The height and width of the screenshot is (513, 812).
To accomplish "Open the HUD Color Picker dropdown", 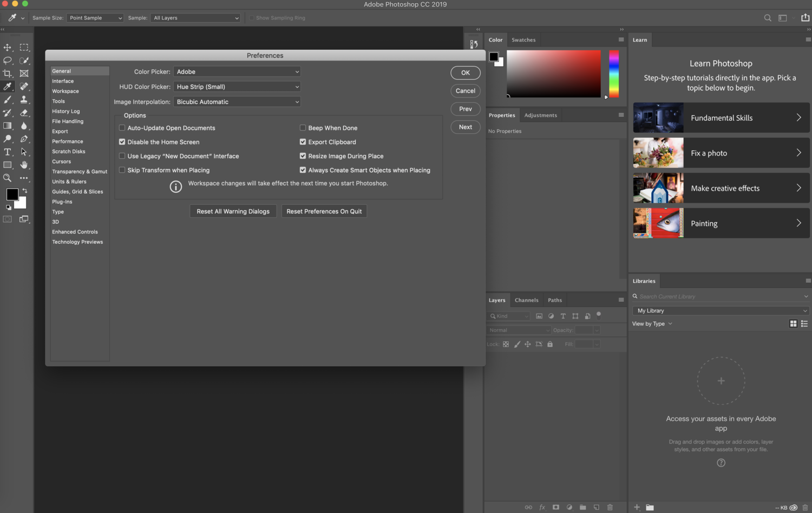I will (x=237, y=87).
